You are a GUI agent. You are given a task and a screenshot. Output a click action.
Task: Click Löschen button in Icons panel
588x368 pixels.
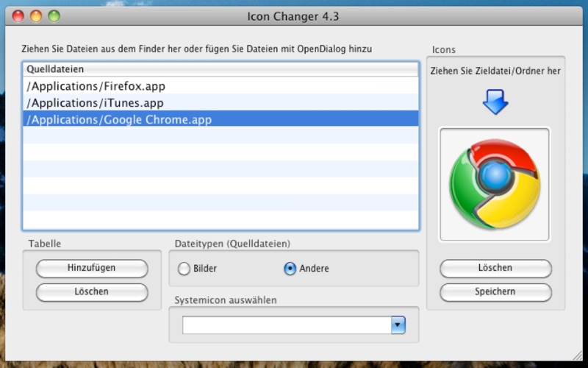pos(495,268)
